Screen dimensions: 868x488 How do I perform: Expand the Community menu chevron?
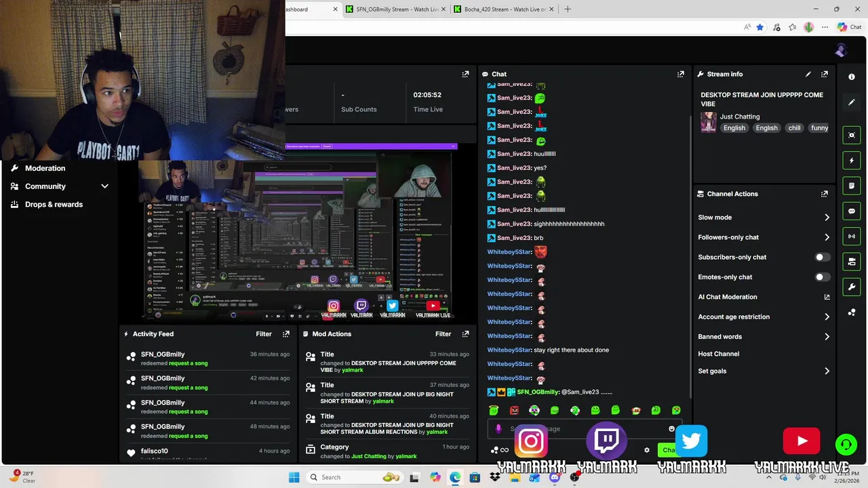click(x=104, y=186)
